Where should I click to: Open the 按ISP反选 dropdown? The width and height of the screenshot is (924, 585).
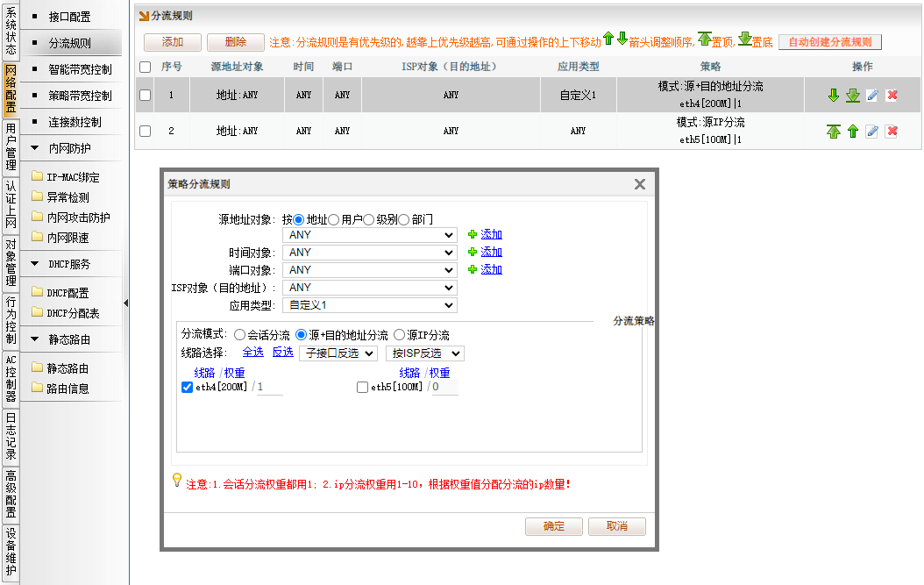click(x=424, y=353)
